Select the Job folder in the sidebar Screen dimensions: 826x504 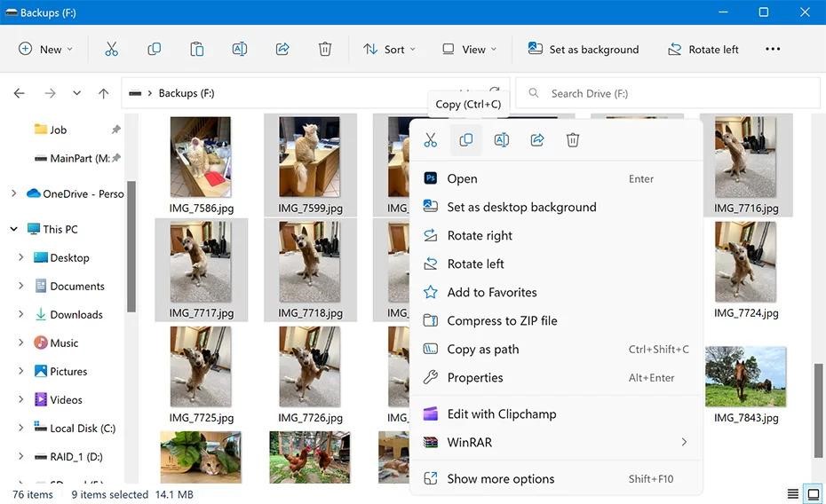tap(51, 130)
